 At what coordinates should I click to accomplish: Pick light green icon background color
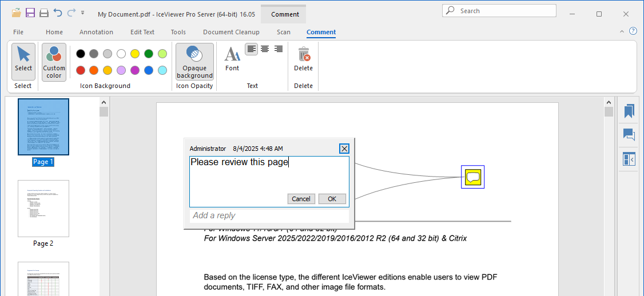coord(162,54)
